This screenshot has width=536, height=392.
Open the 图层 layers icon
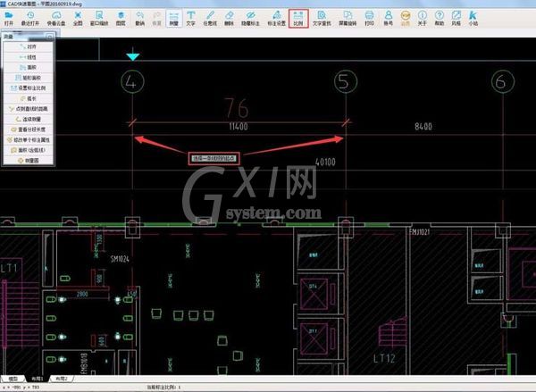click(x=121, y=18)
